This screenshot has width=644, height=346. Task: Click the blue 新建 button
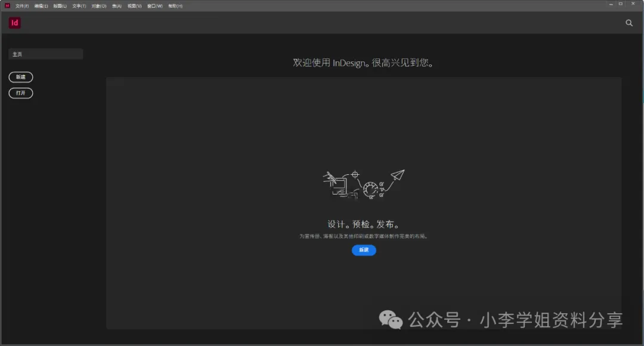click(364, 250)
